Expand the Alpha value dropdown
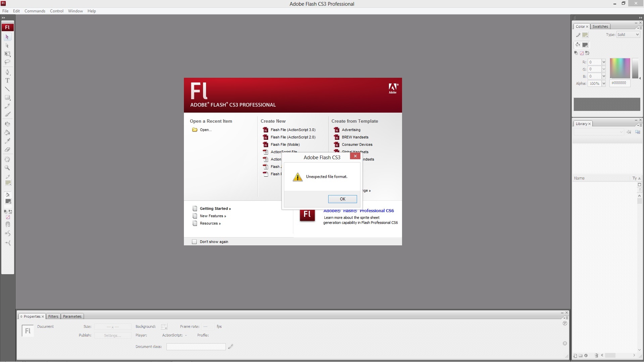 [x=604, y=83]
